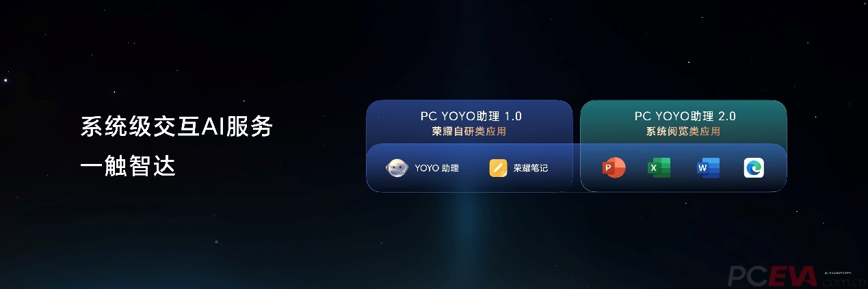
Task: Open the Word icon
Action: pyautogui.click(x=708, y=167)
